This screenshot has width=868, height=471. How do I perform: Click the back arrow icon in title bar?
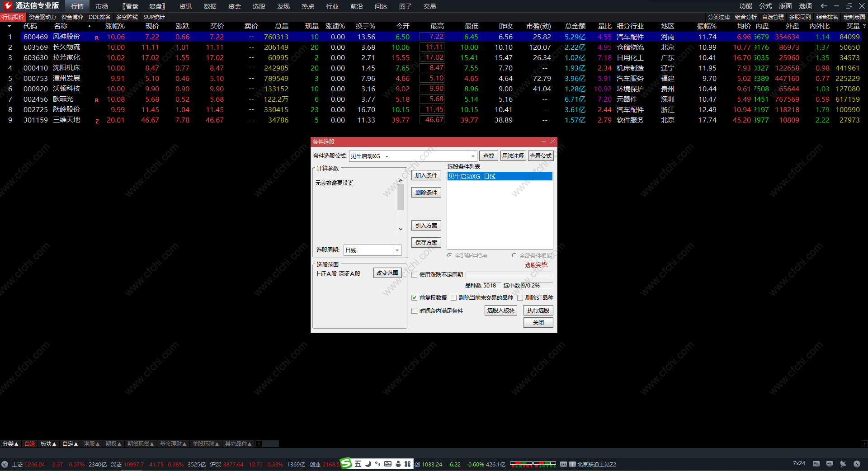point(824,6)
